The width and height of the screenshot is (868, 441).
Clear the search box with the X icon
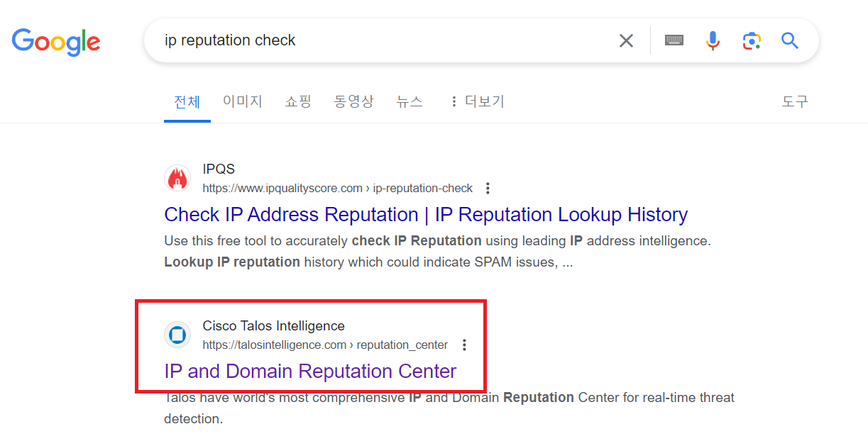pos(626,40)
